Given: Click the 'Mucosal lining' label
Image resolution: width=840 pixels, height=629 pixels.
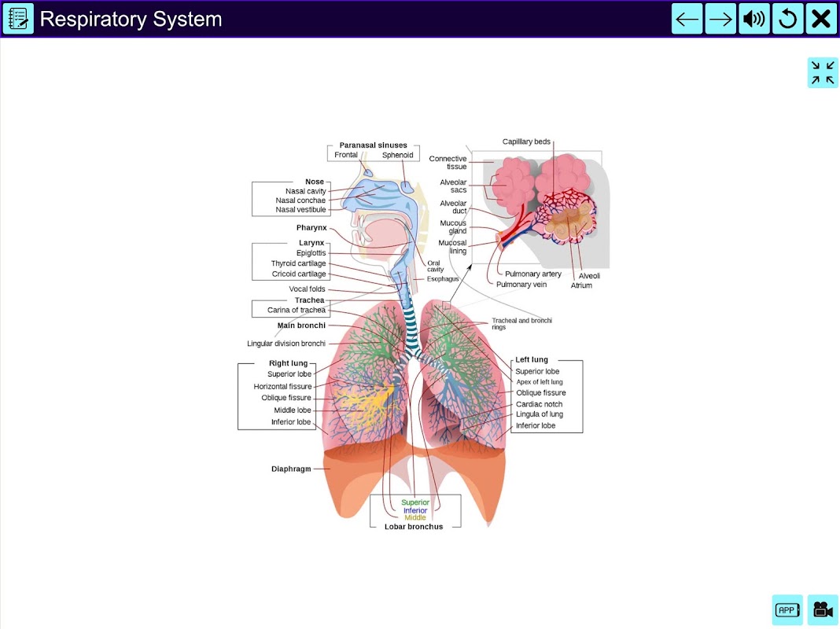Looking at the screenshot, I should pyautogui.click(x=453, y=246).
